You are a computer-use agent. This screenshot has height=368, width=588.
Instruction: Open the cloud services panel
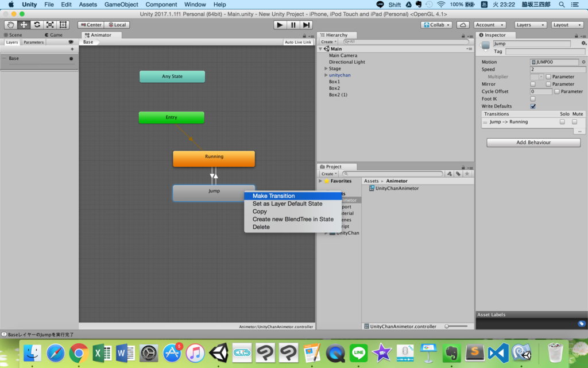463,25
